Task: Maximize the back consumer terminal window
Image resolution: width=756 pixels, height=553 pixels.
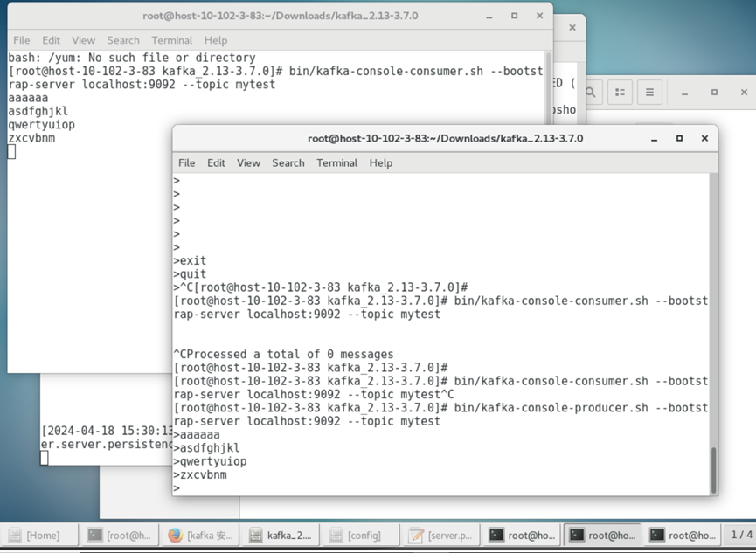Action: pos(515,16)
